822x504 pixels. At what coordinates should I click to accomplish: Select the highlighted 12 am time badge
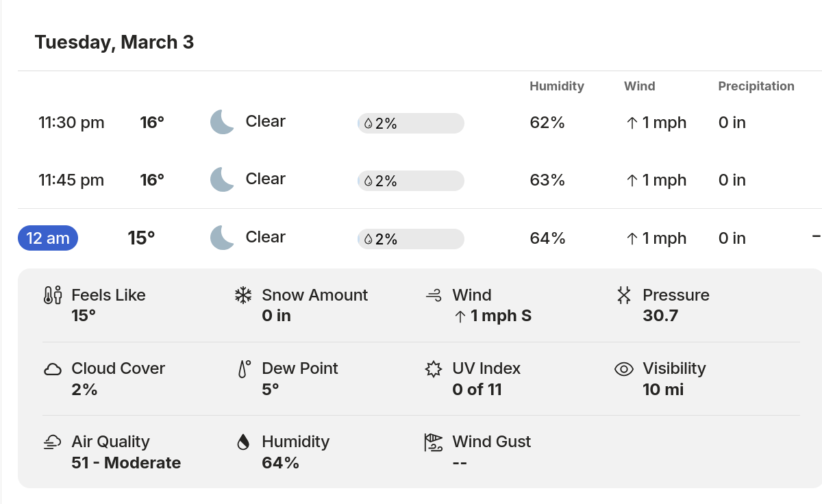(48, 238)
